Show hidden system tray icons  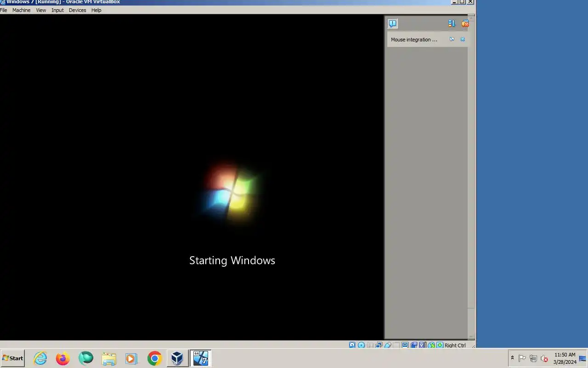(x=512, y=358)
